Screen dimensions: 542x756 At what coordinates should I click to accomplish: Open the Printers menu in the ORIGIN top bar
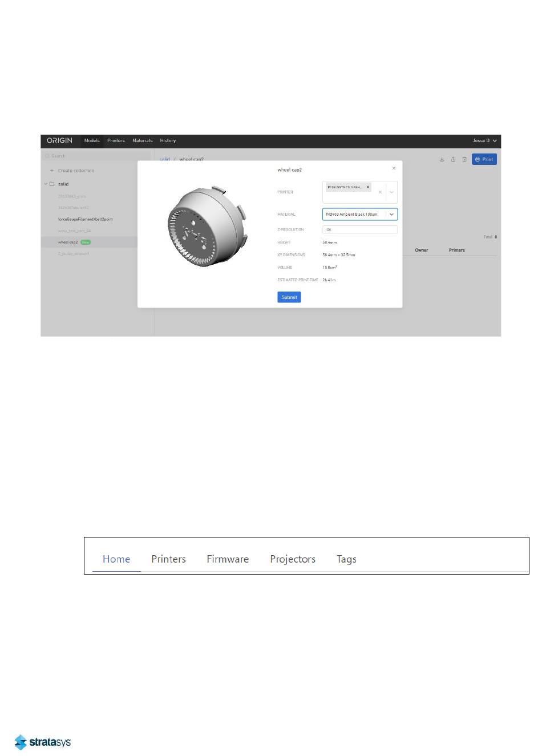tap(116, 140)
